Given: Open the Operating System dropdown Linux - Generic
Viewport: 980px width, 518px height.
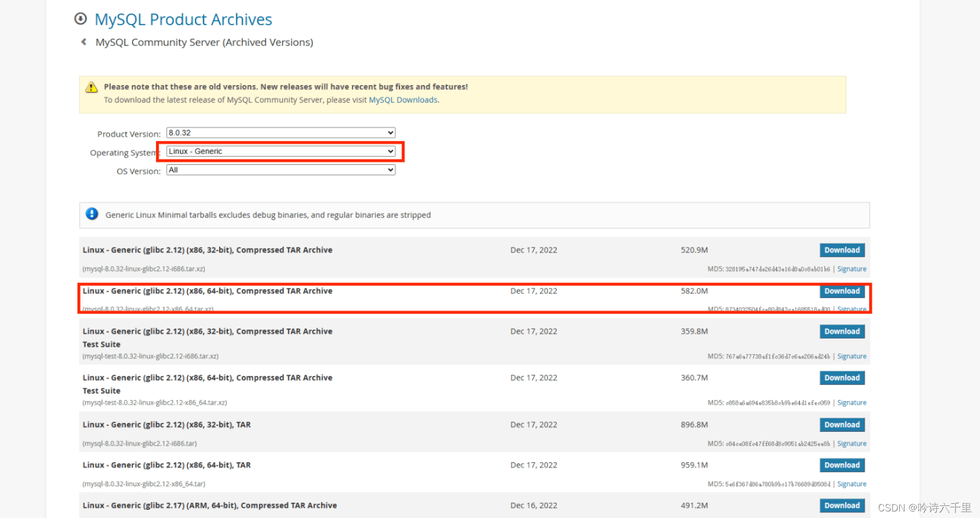Looking at the screenshot, I should 280,151.
